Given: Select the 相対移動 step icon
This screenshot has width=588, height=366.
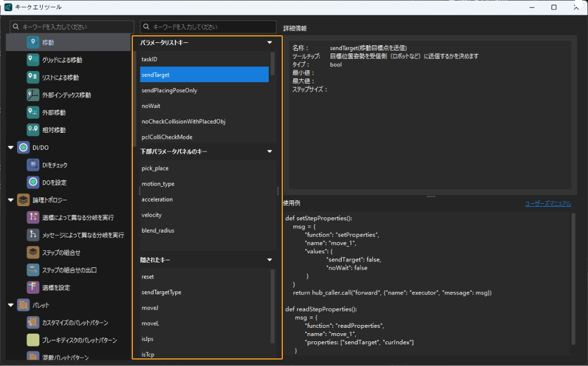Looking at the screenshot, I should (x=33, y=130).
